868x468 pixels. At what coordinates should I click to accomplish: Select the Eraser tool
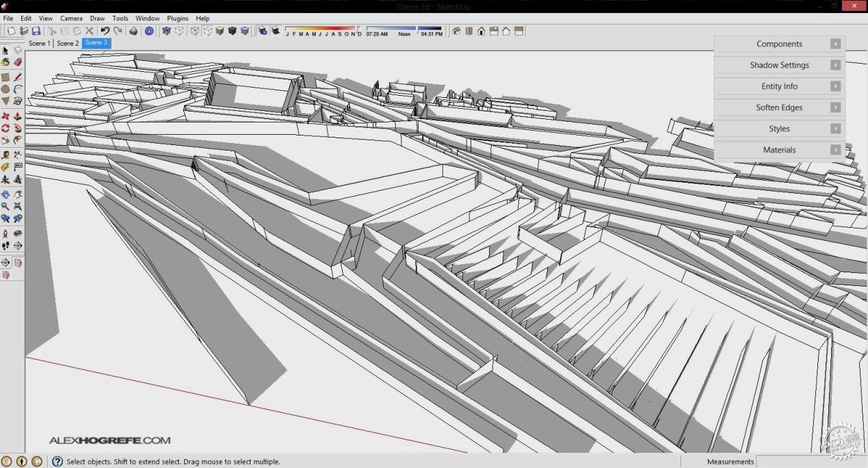click(18, 62)
